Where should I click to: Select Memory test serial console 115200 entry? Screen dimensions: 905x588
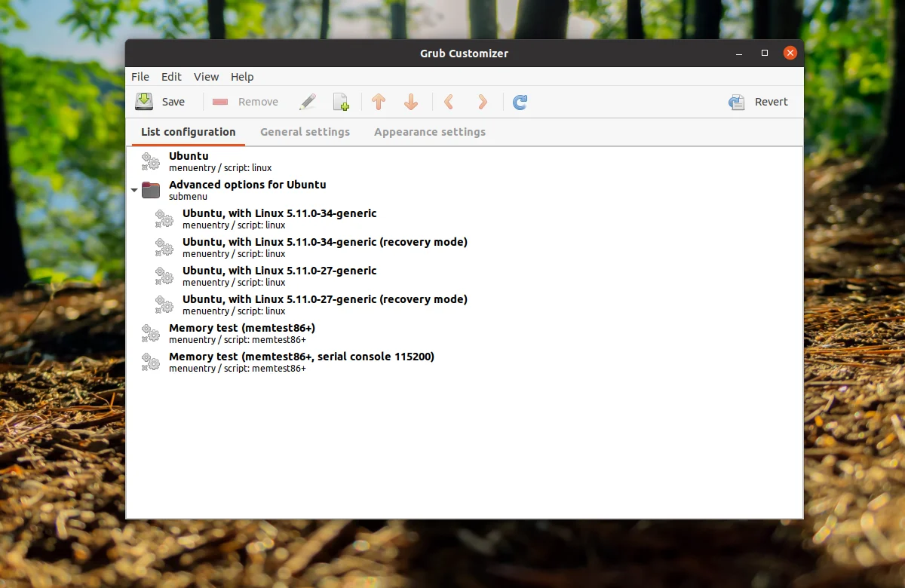point(465,362)
